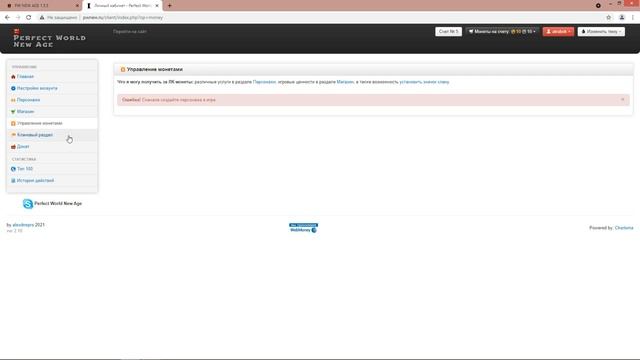Click the Perfect World New Age logo
This screenshot has width=640, height=360.
click(49, 38)
